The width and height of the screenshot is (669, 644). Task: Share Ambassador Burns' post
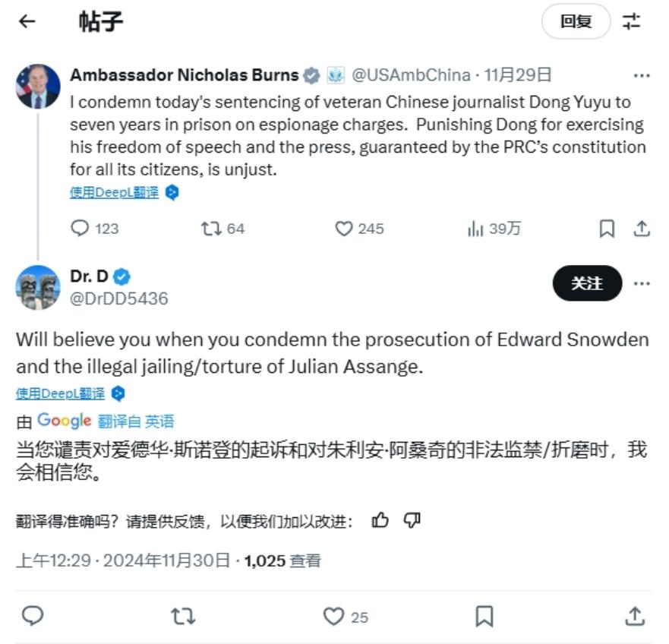tap(641, 229)
